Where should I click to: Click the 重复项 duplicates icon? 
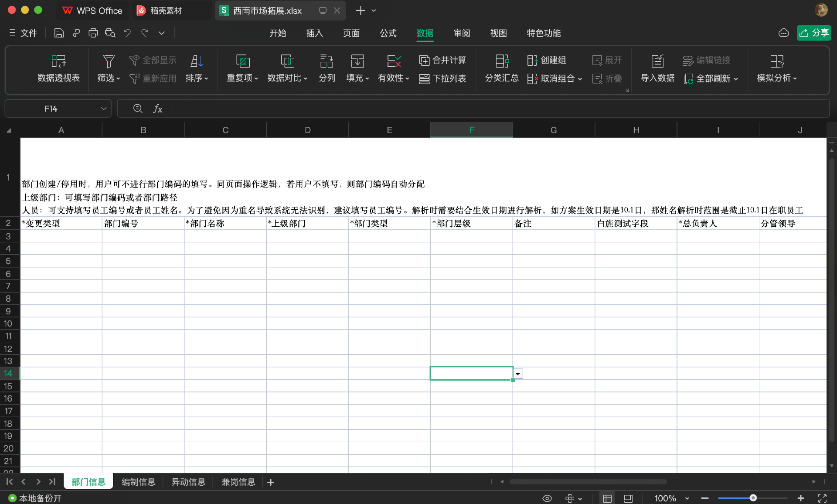click(x=242, y=61)
